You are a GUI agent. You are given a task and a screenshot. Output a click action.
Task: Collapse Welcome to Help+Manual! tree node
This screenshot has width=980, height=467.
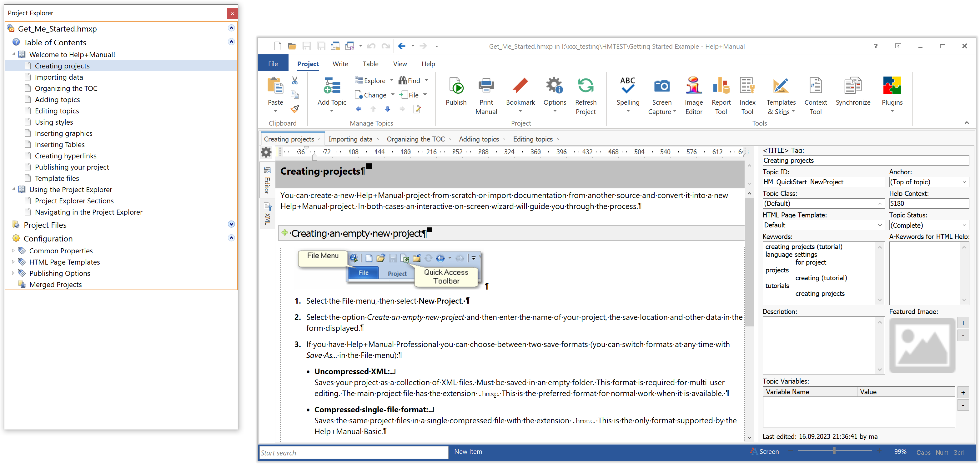pyautogui.click(x=13, y=54)
